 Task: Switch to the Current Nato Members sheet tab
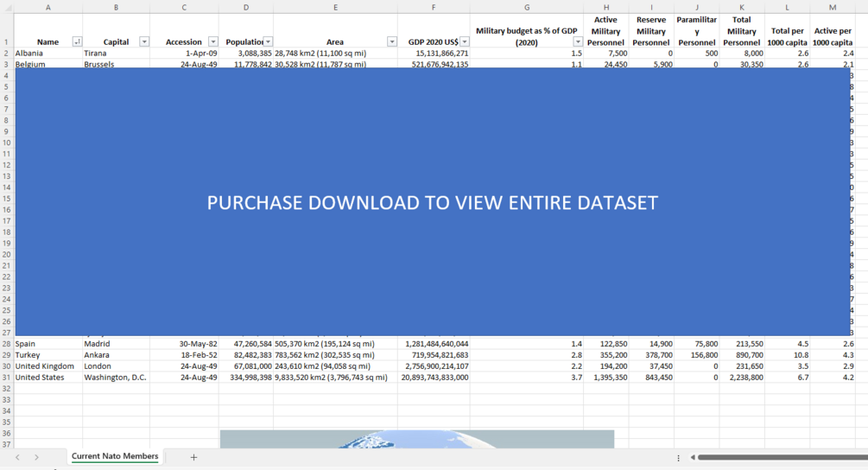coord(115,456)
